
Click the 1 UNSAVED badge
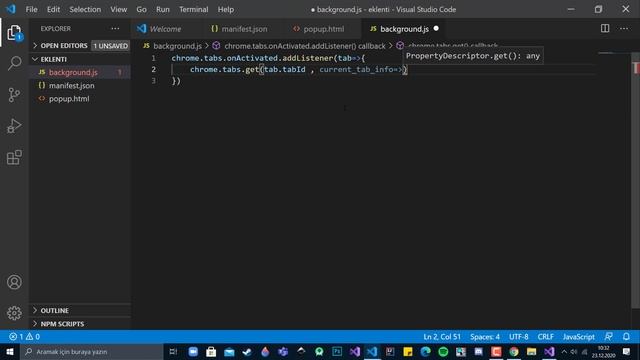111,46
